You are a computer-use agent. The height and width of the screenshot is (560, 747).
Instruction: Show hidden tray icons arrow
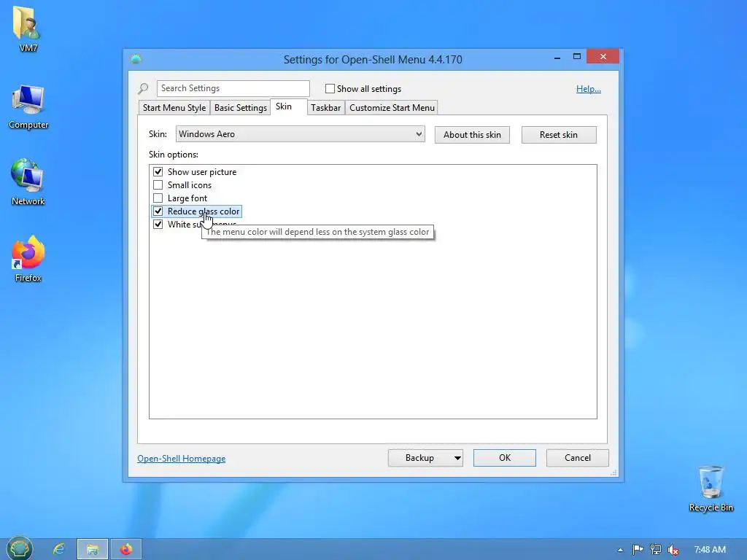pyautogui.click(x=620, y=550)
